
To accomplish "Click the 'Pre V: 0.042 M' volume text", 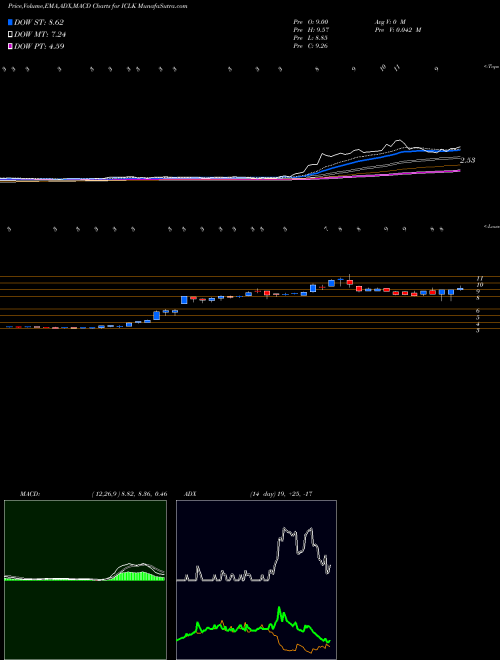I will pyautogui.click(x=398, y=30).
